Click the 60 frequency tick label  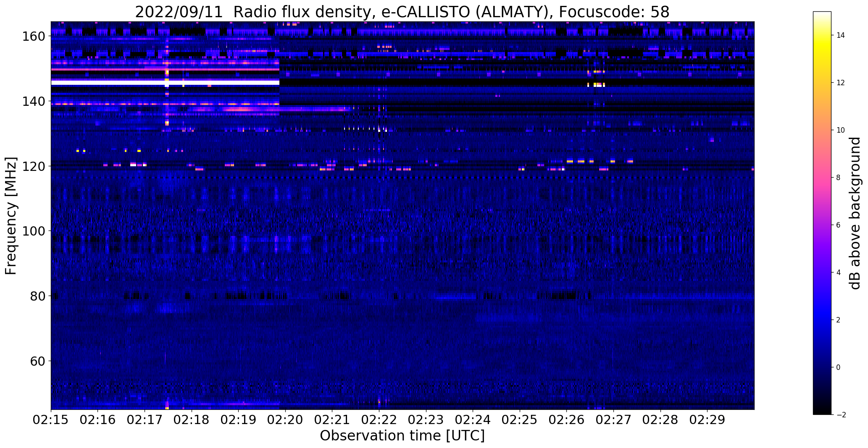point(37,361)
